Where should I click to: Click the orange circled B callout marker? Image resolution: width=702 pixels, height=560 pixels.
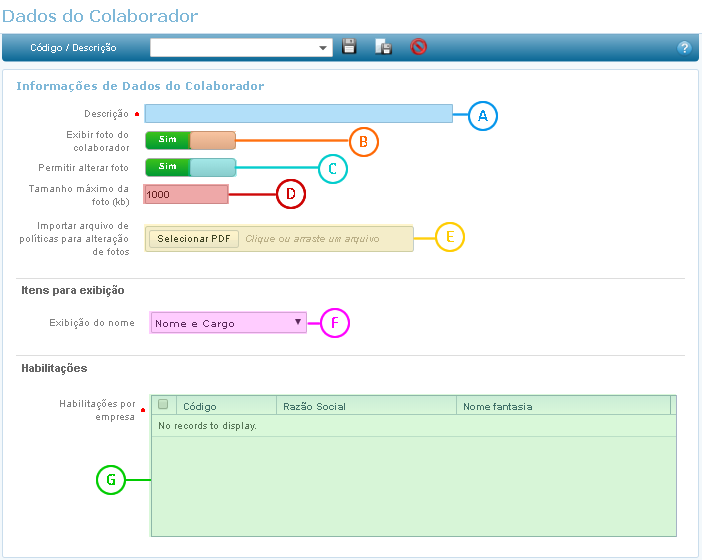tap(363, 142)
